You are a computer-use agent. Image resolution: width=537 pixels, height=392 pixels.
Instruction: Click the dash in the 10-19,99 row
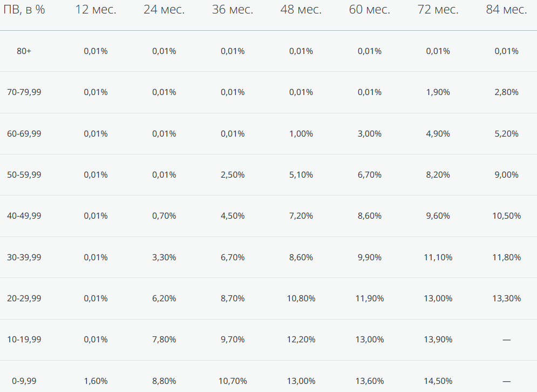[506, 340]
